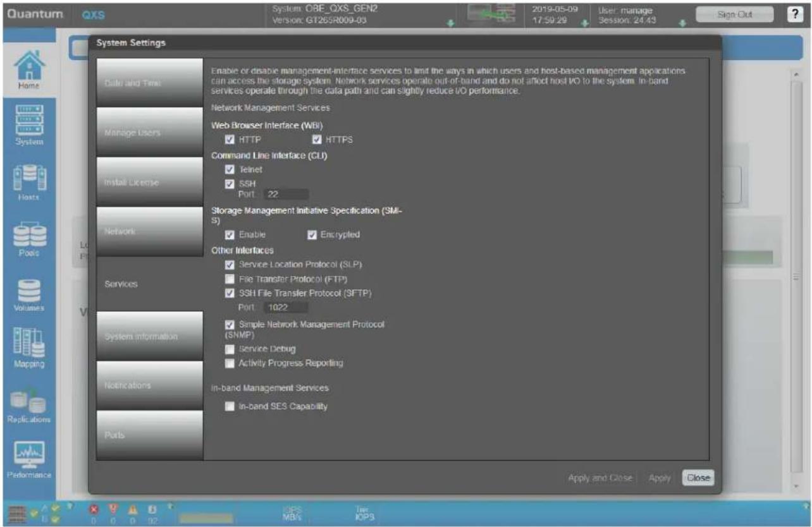The height and width of the screenshot is (527, 812).
Task: Expand the date and time dropdown arrow in header
Action: [x=585, y=25]
